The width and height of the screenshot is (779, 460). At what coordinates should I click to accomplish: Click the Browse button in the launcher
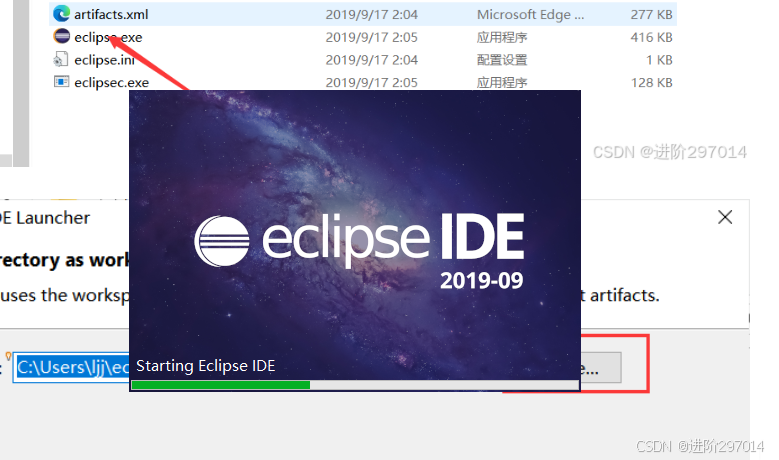pyautogui.click(x=601, y=368)
